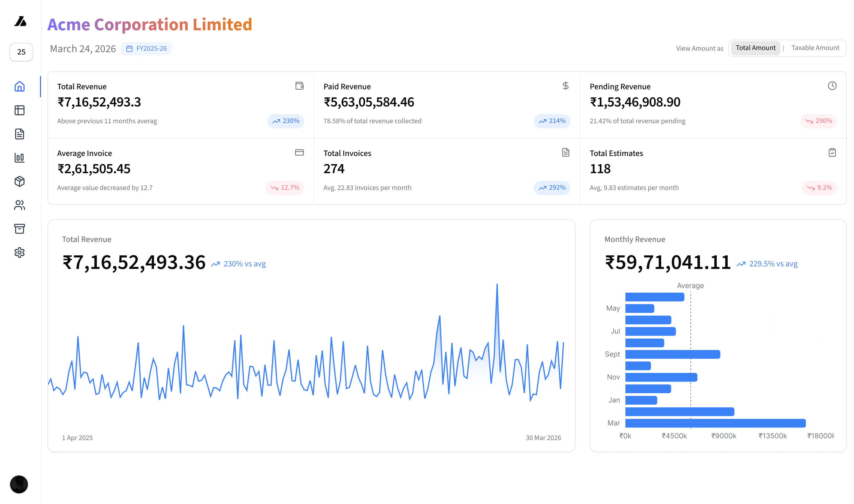
Task: Click the 9.2% trend badge on Total Estimates
Action: point(819,188)
